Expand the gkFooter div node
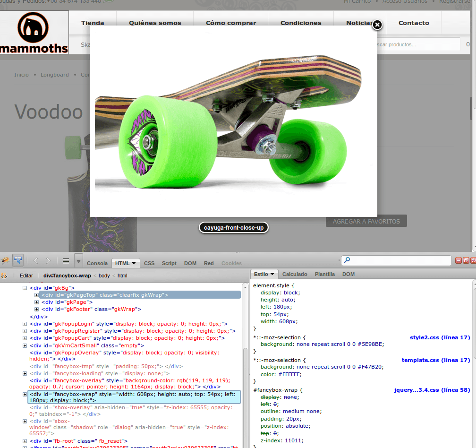Image resolution: width=476 pixels, height=448 pixels. coord(36,309)
